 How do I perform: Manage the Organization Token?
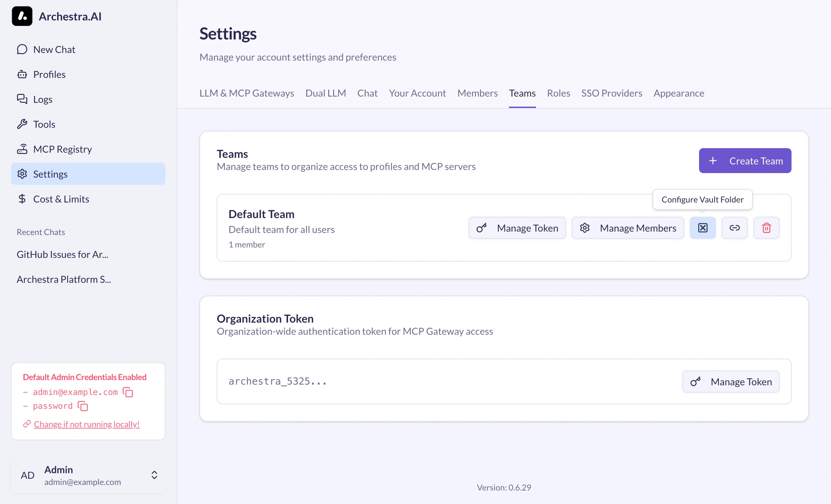tap(731, 381)
